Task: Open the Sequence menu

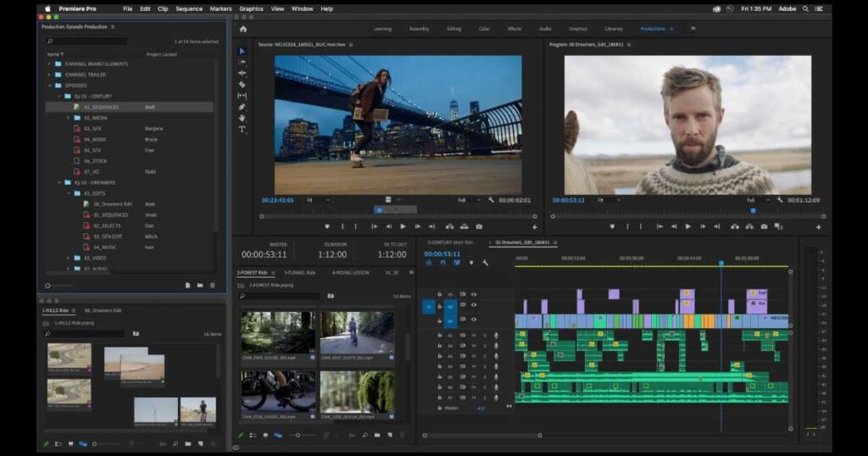Action: pos(189,8)
